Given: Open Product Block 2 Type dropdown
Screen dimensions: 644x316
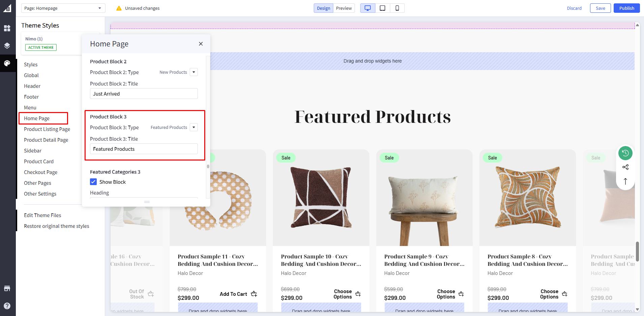Looking at the screenshot, I should [x=194, y=72].
